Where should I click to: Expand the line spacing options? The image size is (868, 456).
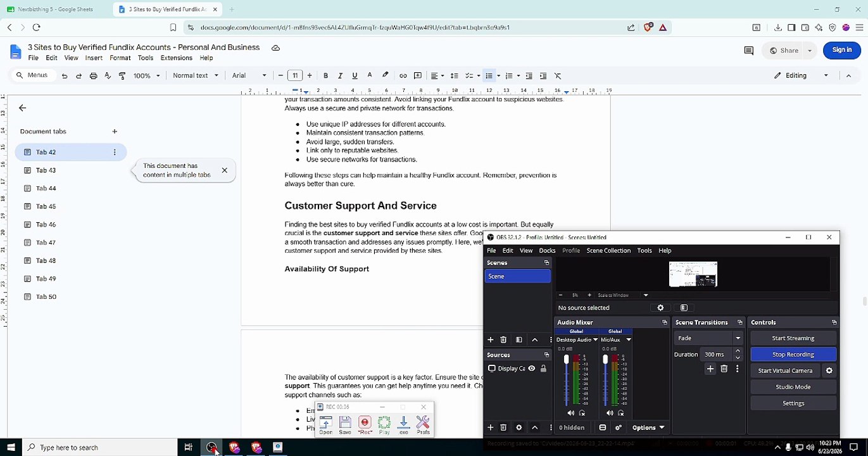454,76
